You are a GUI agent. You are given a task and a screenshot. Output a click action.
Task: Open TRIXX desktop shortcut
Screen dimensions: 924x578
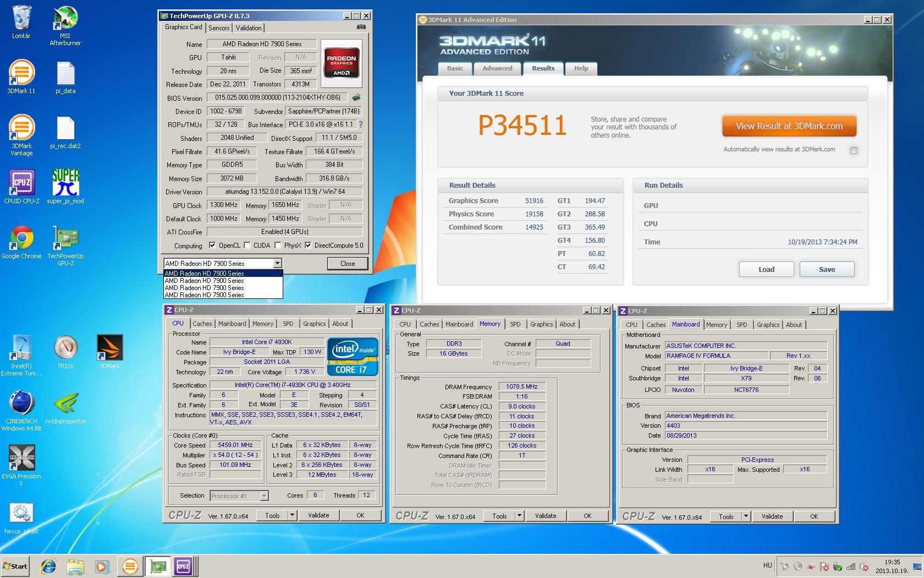click(x=65, y=352)
